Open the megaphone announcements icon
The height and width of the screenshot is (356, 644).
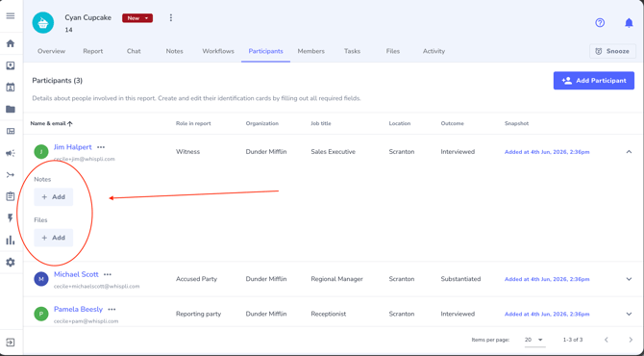pos(11,153)
